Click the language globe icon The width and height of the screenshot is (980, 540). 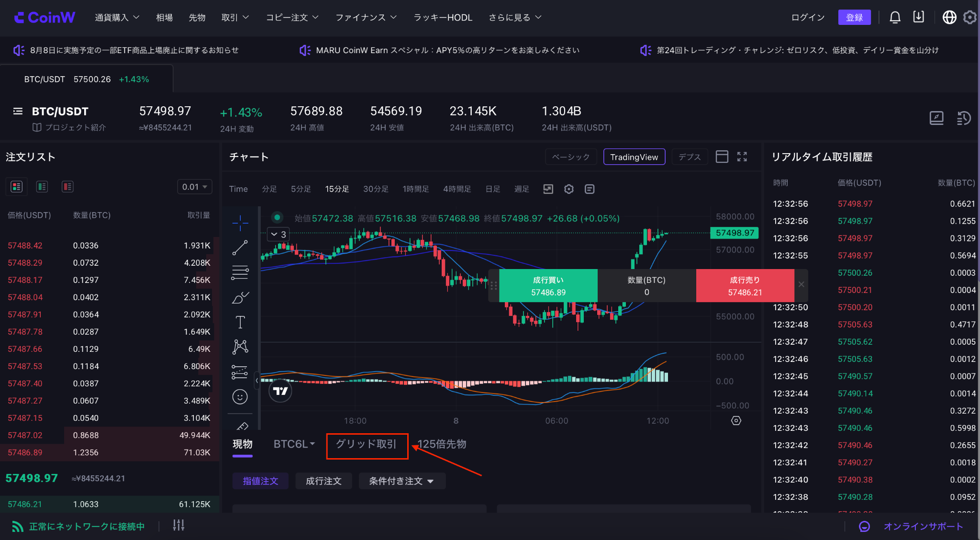coord(949,17)
